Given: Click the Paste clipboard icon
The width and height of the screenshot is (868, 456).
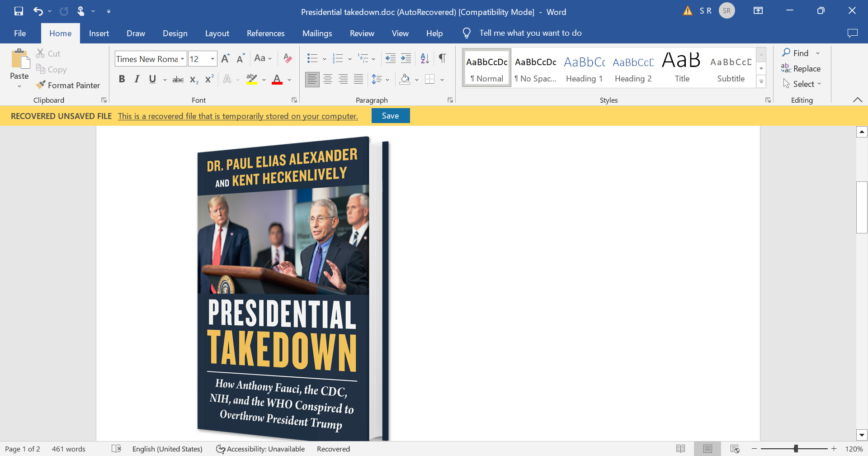Looking at the screenshot, I should pos(19,59).
